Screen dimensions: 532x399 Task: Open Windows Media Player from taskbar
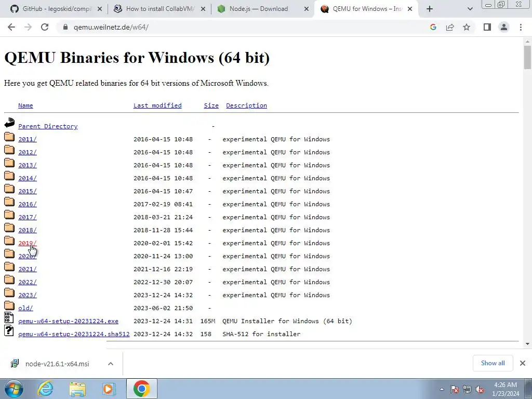point(109,389)
